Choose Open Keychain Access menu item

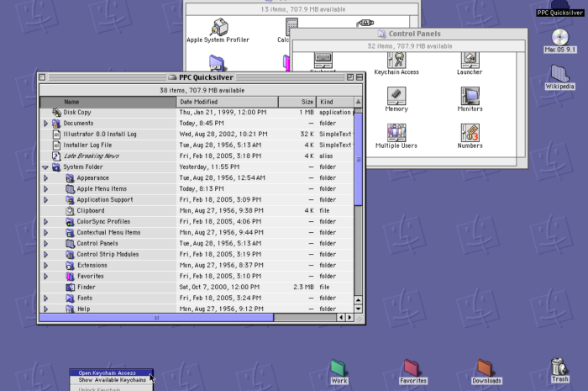click(x=112, y=373)
